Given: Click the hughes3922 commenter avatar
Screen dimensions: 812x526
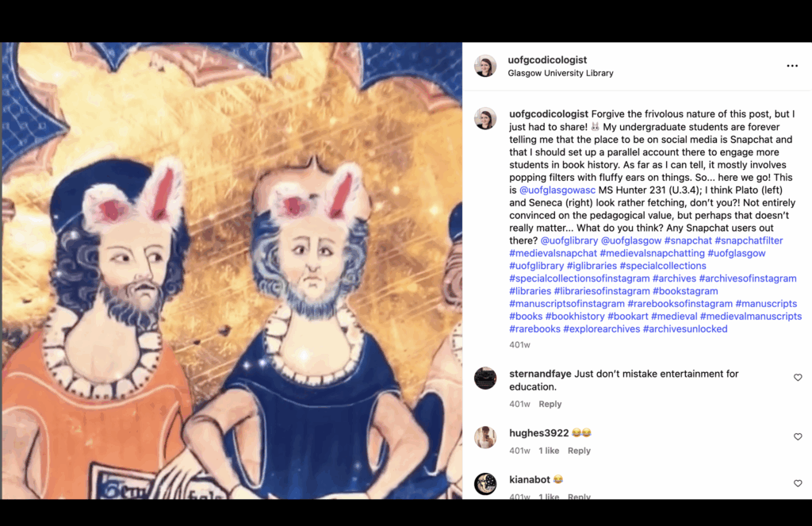Looking at the screenshot, I should pos(485,437).
